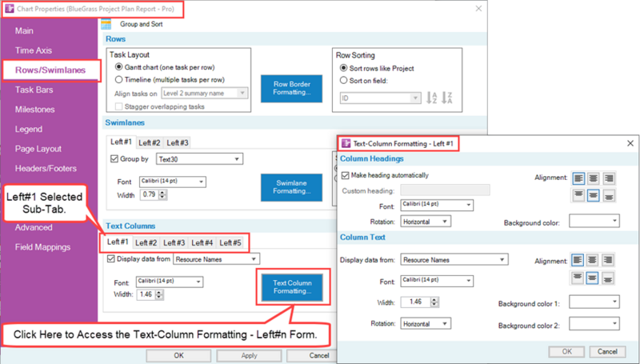
Task: Click right-align icon in Column Headings alignment
Action: [609, 178]
